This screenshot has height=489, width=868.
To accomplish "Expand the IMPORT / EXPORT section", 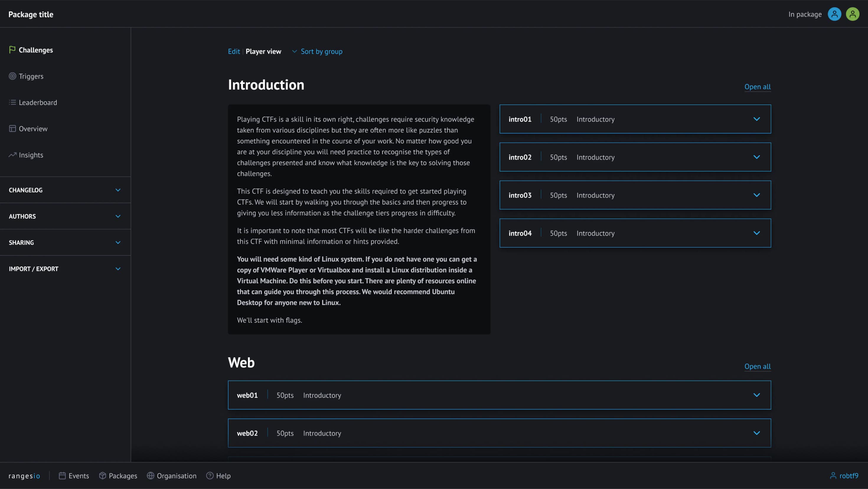I will (118, 269).
